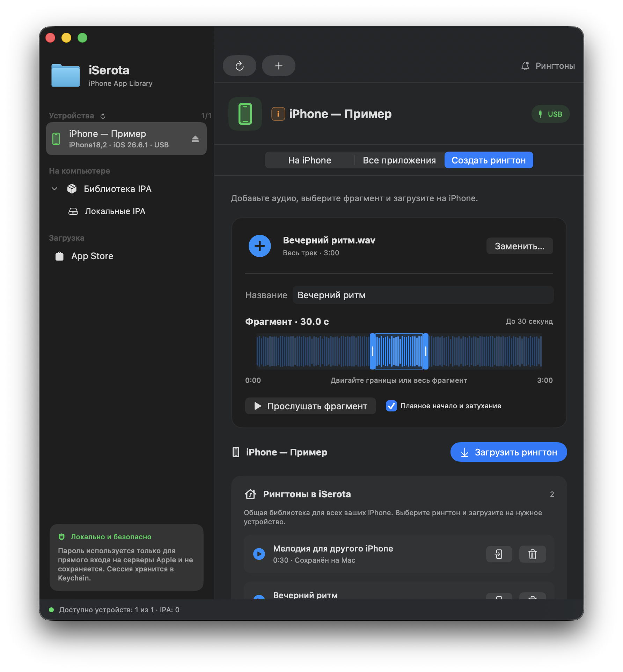Click the Рингтоны в iSerota house icon
The image size is (623, 672).
coord(250,494)
